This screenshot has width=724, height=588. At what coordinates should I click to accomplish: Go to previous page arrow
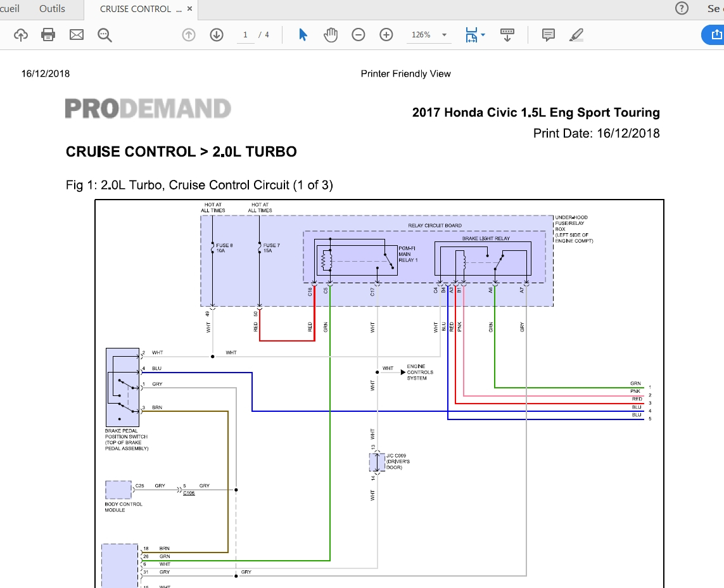pos(189,35)
